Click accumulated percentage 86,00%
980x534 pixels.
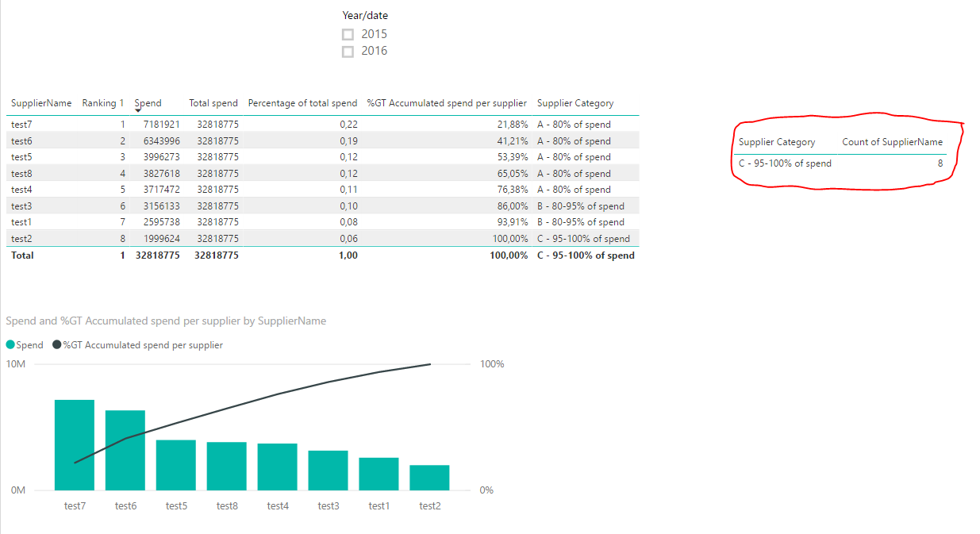(513, 206)
